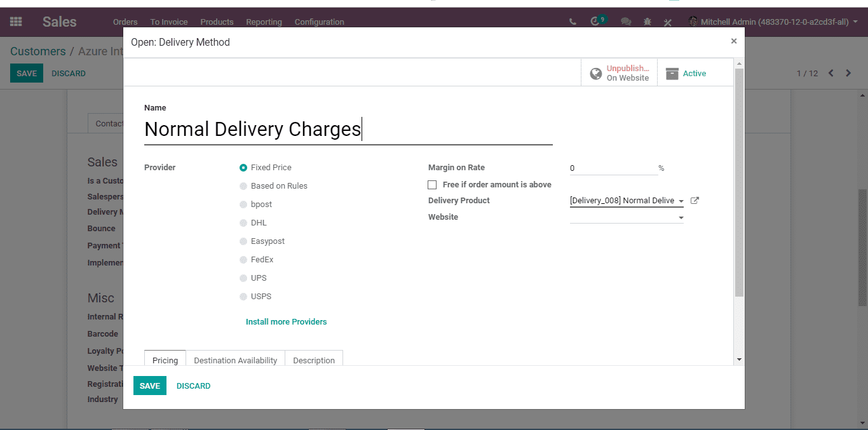Screen dimensions: 868x430
Task: Click the archive box Active icon
Action: click(x=672, y=74)
